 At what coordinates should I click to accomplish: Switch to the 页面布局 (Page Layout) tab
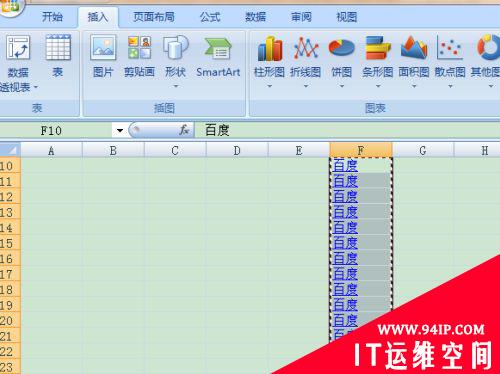(154, 17)
